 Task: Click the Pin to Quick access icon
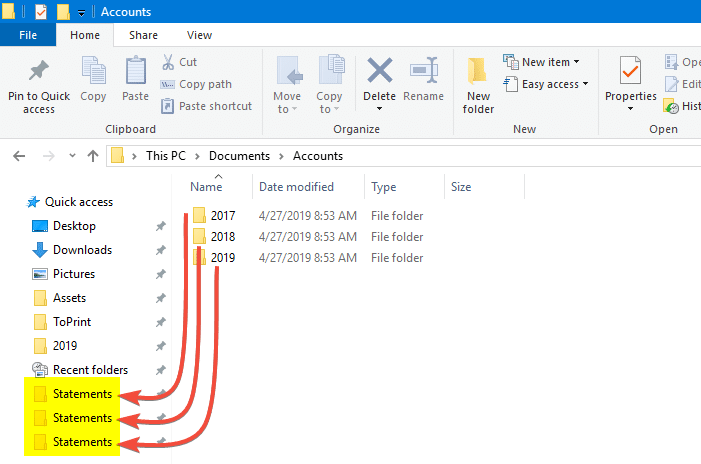(38, 71)
